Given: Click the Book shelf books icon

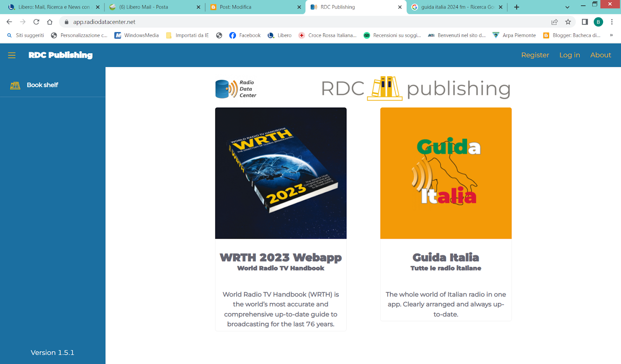Looking at the screenshot, I should (x=15, y=85).
